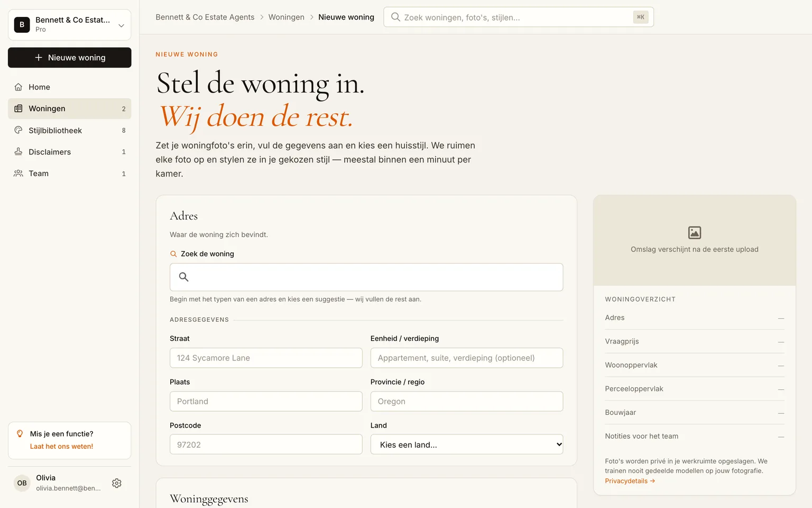
Task: Click the orange search icon beside 'Zoek de woning'
Action: point(173,254)
